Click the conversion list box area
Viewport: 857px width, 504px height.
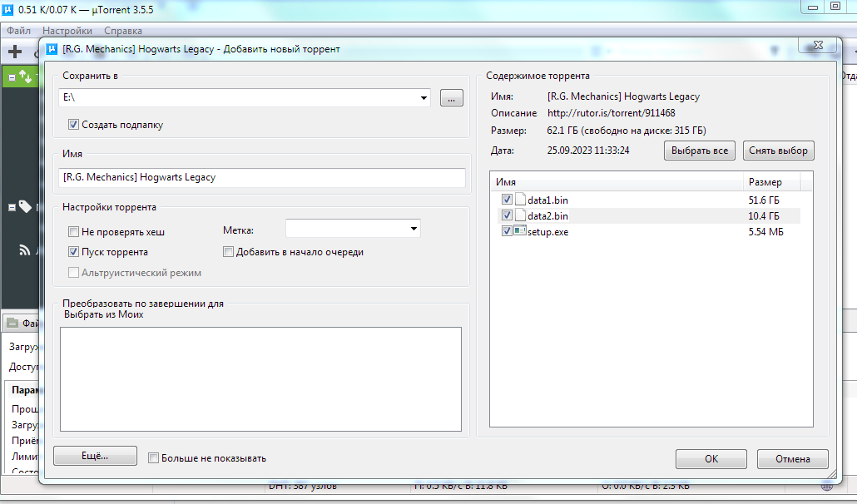[260, 379]
